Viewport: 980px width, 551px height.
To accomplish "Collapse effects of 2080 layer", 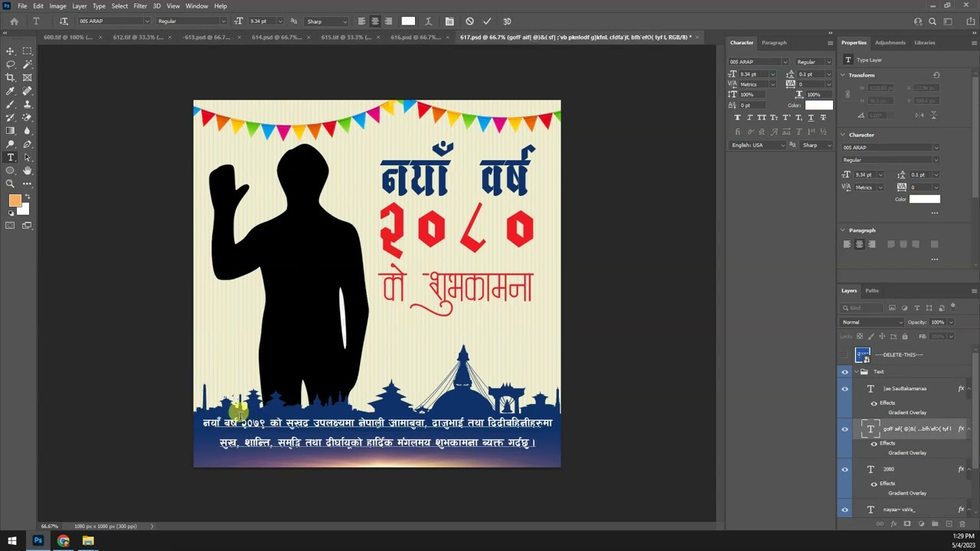I will click(x=969, y=469).
